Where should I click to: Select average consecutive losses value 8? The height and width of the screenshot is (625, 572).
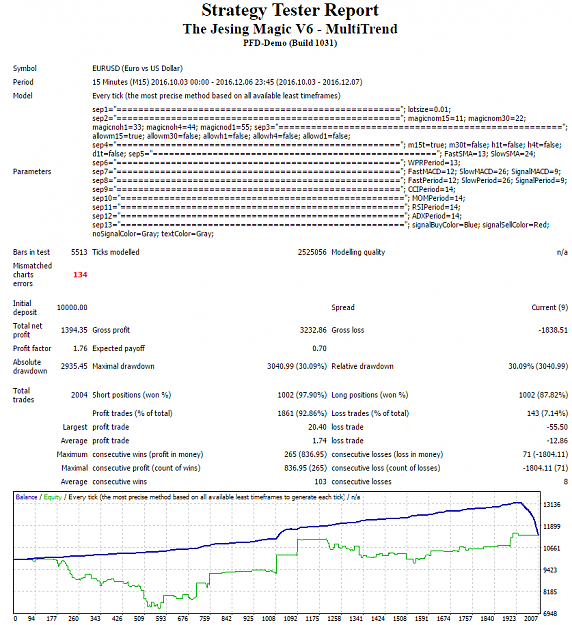pos(566,482)
